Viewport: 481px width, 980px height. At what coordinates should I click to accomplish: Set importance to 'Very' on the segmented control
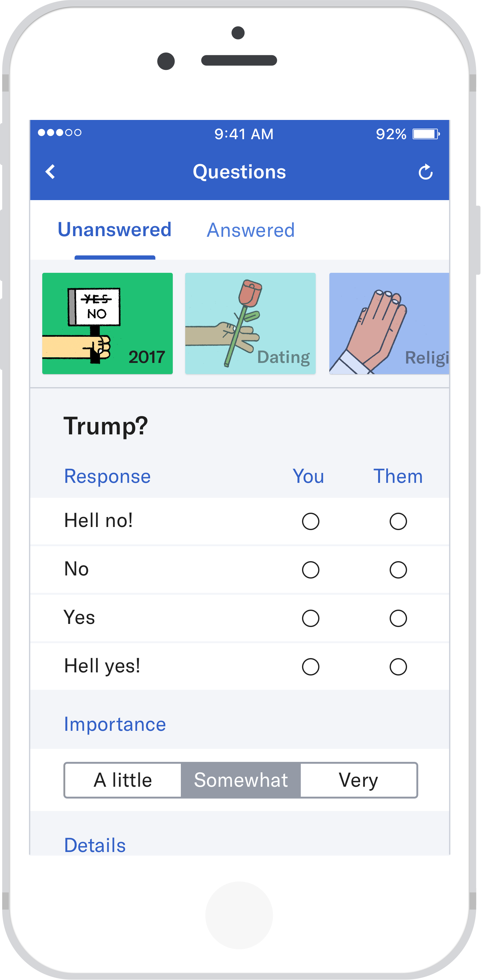pyautogui.click(x=359, y=780)
